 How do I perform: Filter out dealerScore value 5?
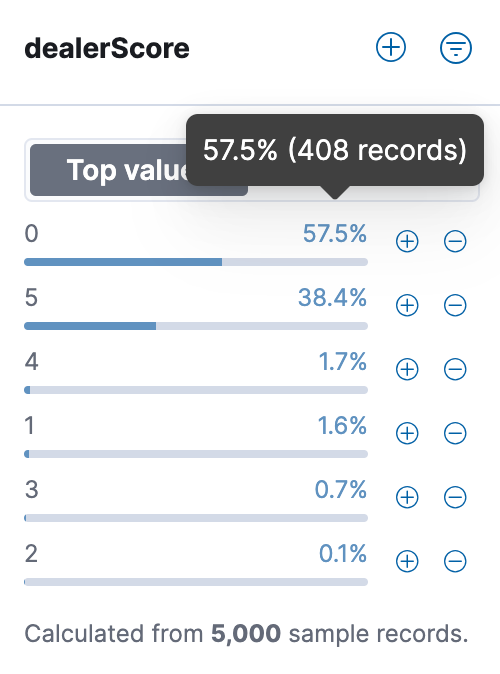tap(455, 305)
